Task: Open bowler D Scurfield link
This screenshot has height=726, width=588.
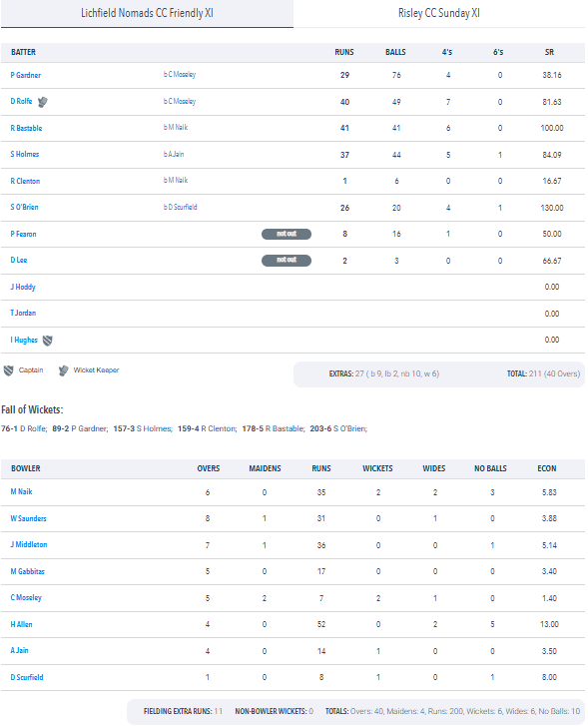Action: (27, 677)
